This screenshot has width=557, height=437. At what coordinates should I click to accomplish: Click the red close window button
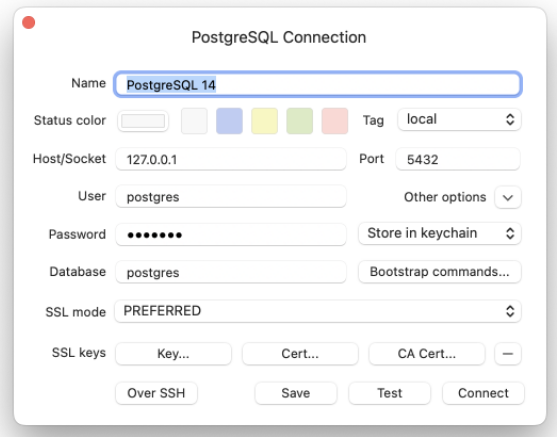click(28, 22)
